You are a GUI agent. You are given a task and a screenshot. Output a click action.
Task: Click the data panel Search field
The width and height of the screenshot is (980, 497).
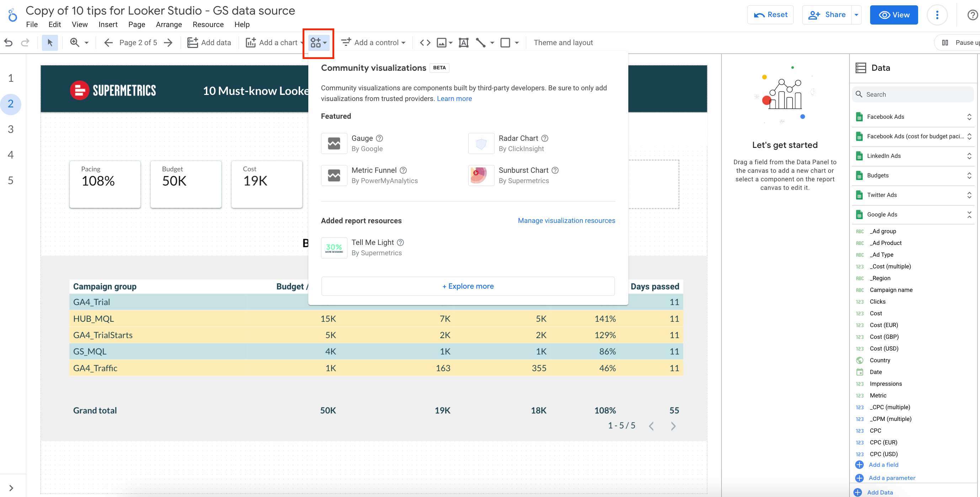coord(913,94)
